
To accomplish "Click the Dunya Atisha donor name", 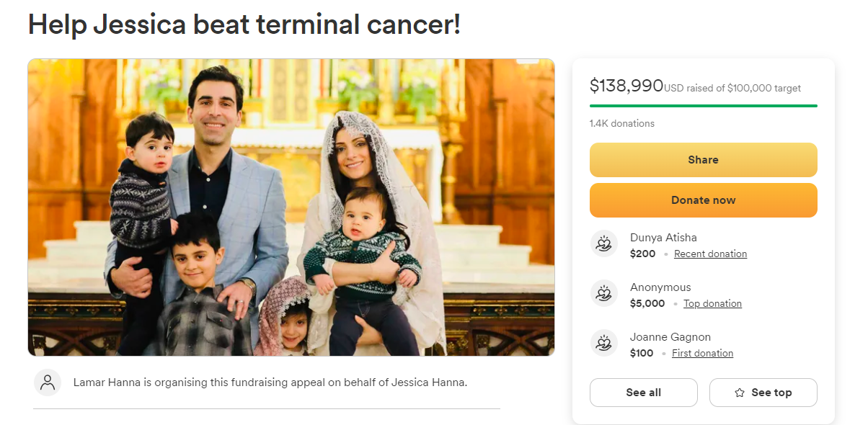I will [663, 237].
